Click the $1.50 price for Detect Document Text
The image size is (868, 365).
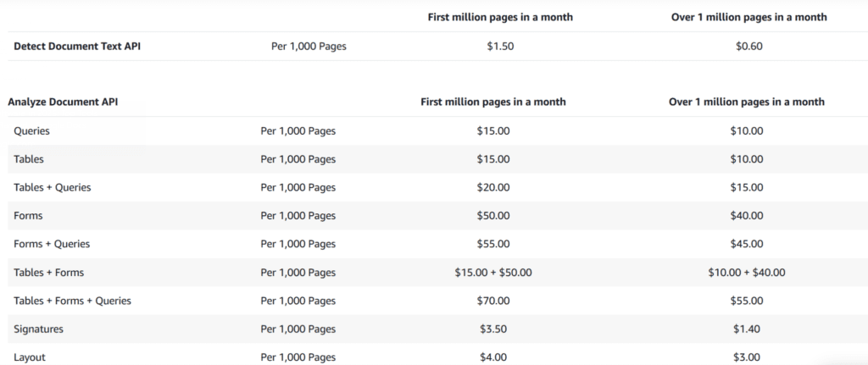tap(498, 47)
